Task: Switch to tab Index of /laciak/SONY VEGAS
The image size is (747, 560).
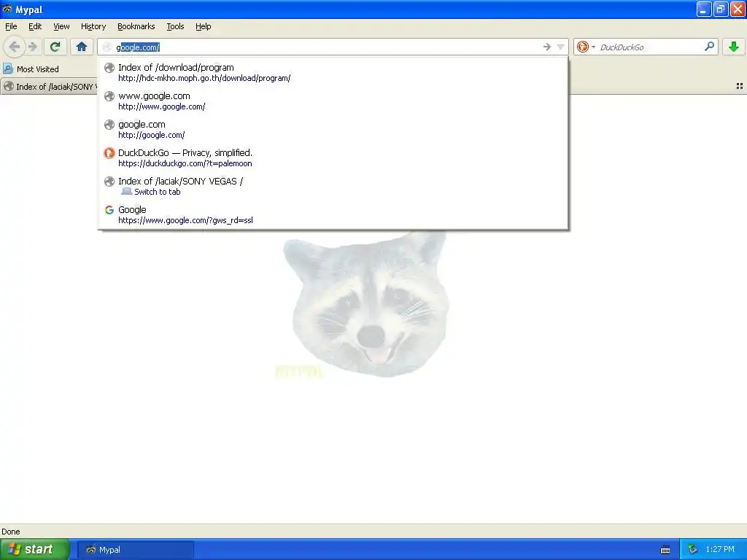Action: point(333,187)
